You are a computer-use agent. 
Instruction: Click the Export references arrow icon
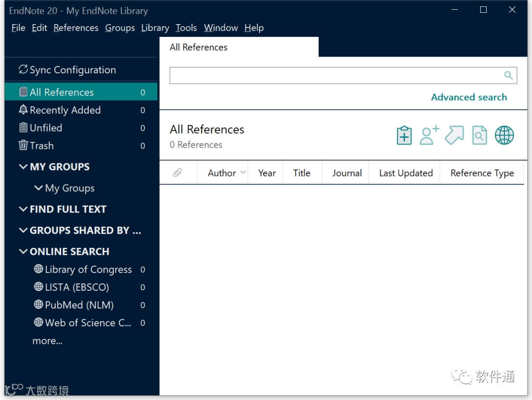(454, 135)
